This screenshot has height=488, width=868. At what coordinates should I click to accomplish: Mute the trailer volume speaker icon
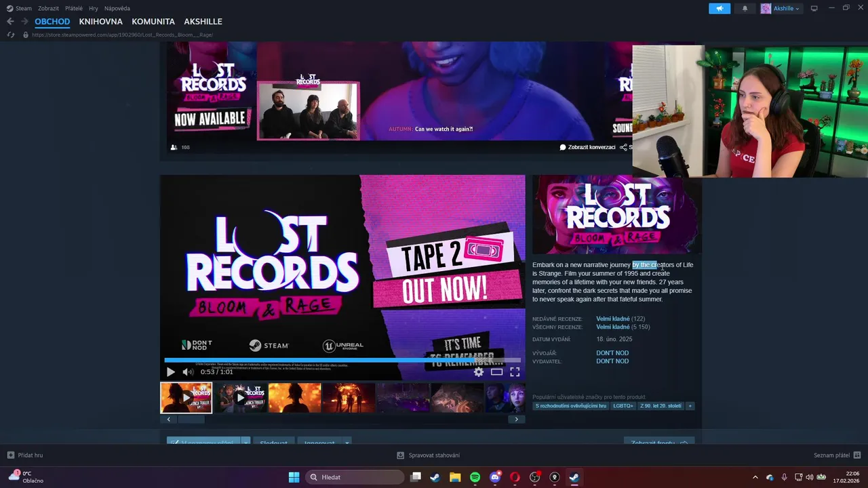pyautogui.click(x=188, y=371)
